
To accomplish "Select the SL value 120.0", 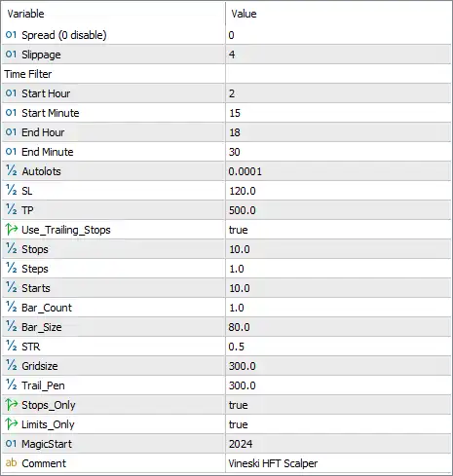I will (x=243, y=191).
